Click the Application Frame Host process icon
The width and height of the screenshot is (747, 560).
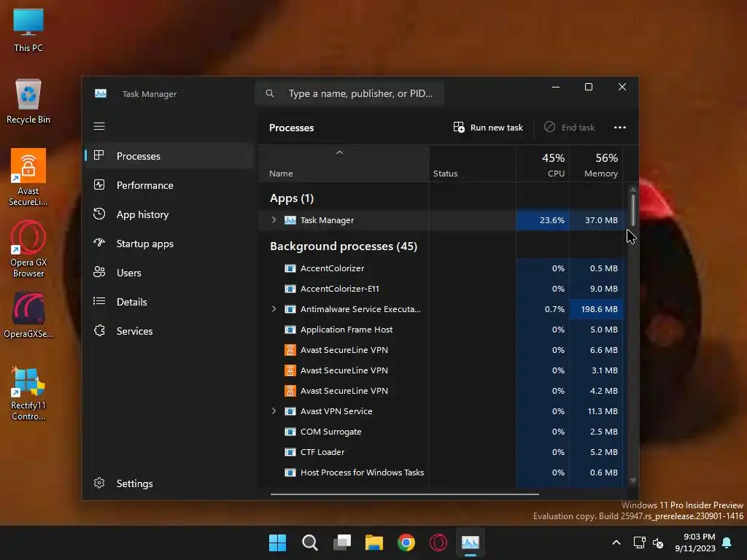point(290,330)
